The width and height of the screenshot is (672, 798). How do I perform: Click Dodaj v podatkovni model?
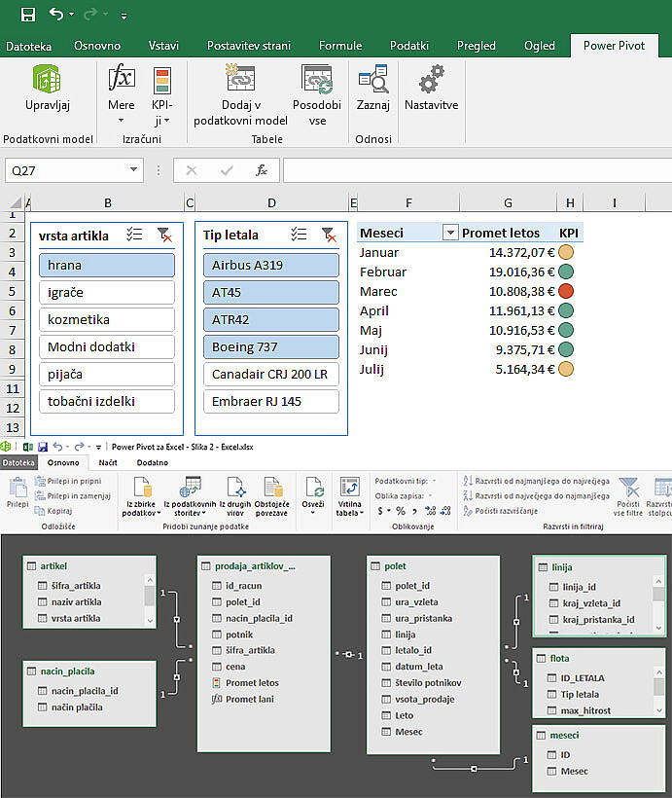(x=240, y=95)
